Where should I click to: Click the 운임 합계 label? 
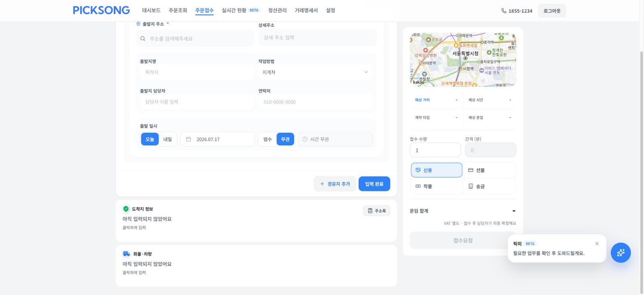[419, 211]
